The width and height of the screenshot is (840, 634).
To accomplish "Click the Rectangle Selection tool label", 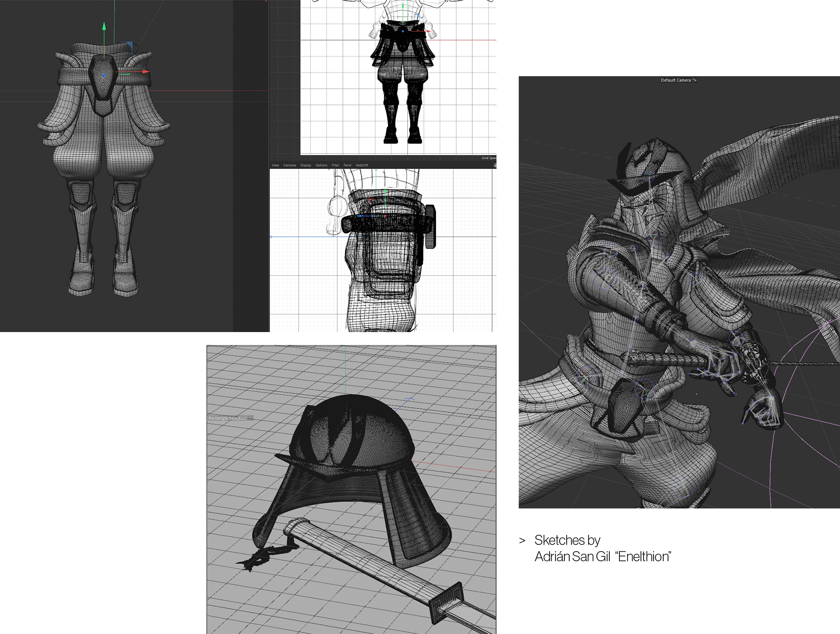I will (x=228, y=418).
